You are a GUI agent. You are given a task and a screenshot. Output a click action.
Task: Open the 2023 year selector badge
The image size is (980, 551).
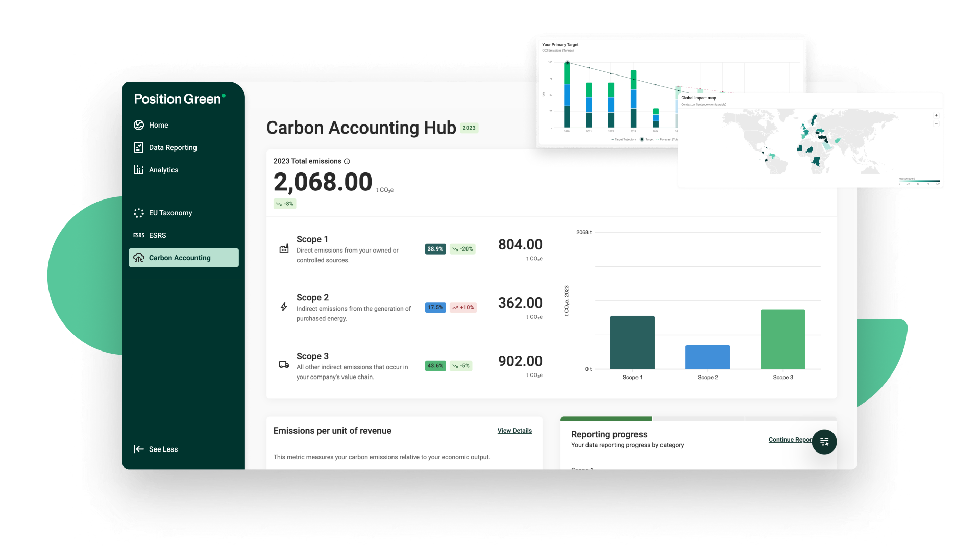tap(469, 128)
